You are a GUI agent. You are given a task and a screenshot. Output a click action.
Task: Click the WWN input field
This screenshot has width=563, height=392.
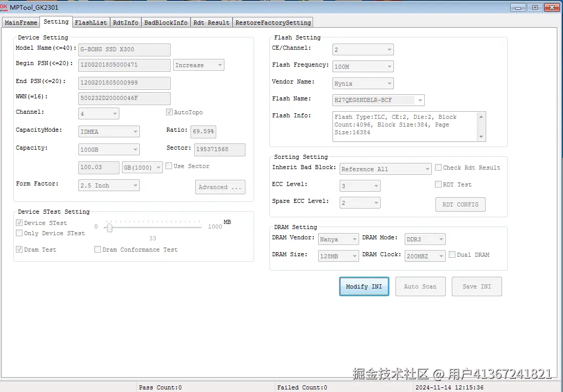(124, 98)
